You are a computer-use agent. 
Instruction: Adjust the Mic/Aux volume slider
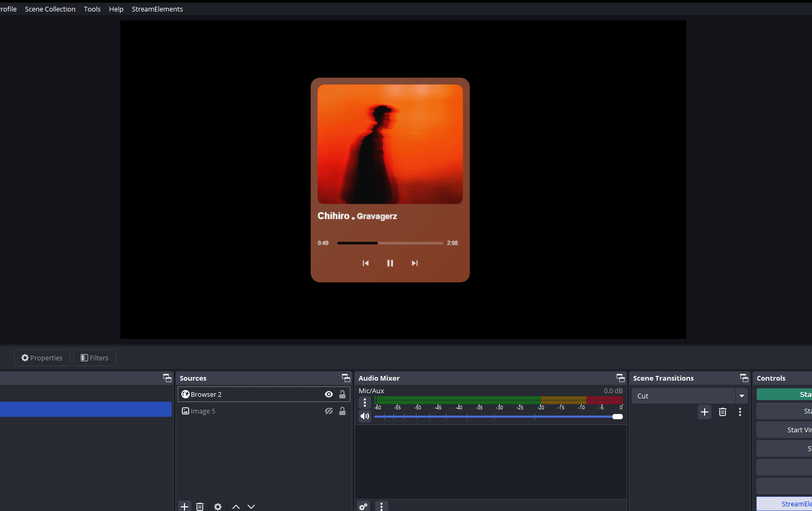click(x=498, y=417)
